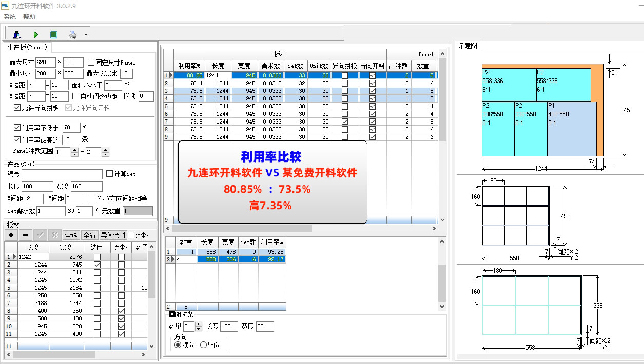Click the first toolbar icon with the blue machine
Screen dimensions: 644x364
(17, 35)
